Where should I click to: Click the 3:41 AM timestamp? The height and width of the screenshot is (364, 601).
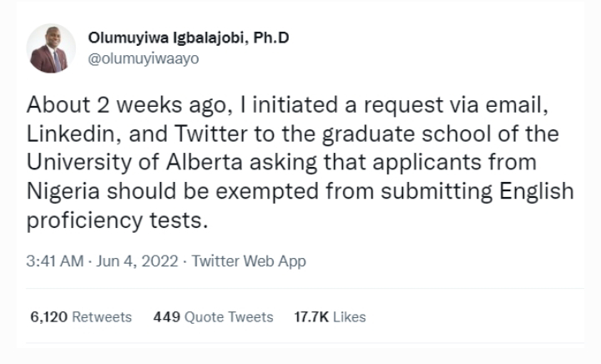[54, 261]
